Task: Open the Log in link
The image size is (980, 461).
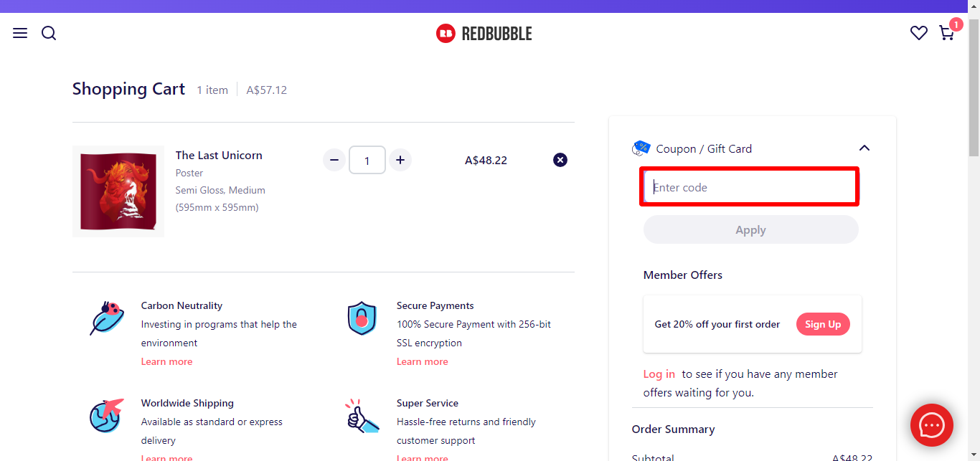Action: (x=659, y=374)
